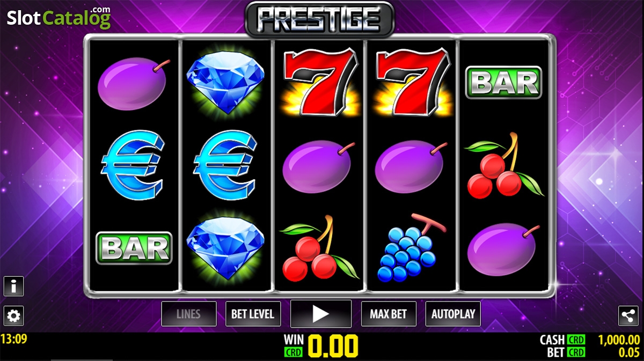Start Autoplay mode

click(453, 314)
